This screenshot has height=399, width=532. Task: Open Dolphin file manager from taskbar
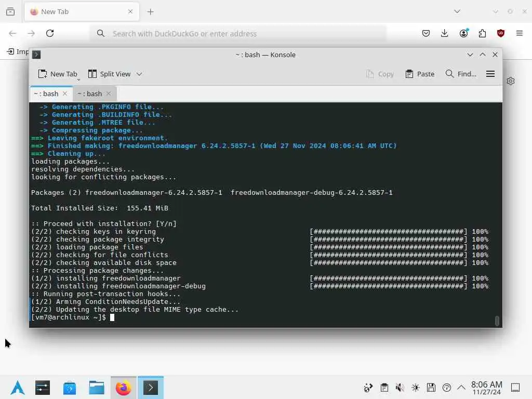pyautogui.click(x=96, y=388)
